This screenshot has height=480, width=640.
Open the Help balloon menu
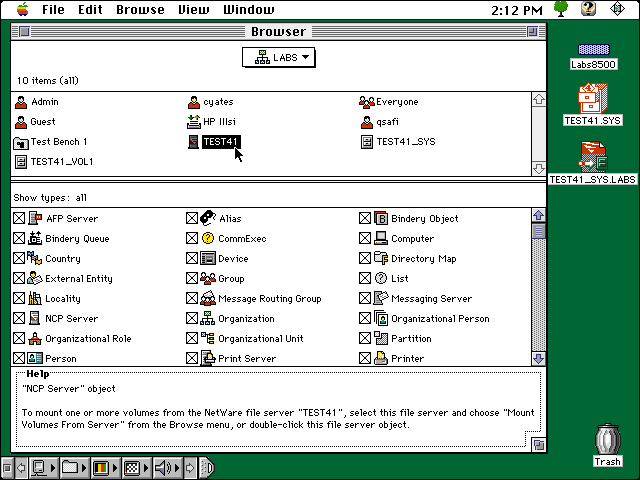coord(589,9)
